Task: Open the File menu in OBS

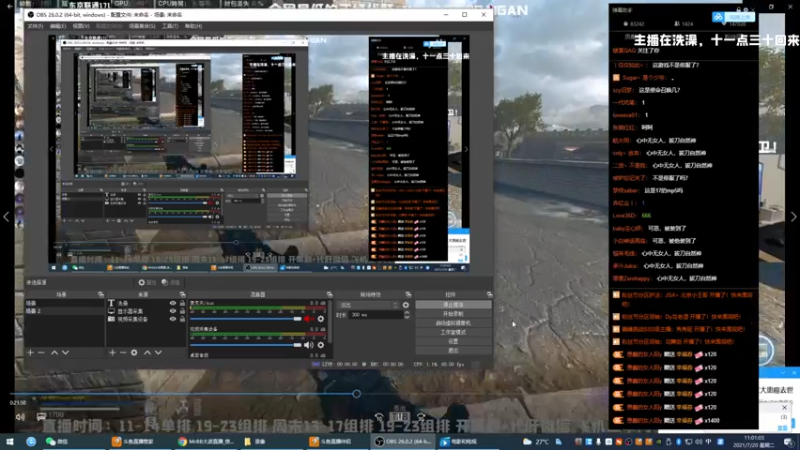Action: [35, 26]
